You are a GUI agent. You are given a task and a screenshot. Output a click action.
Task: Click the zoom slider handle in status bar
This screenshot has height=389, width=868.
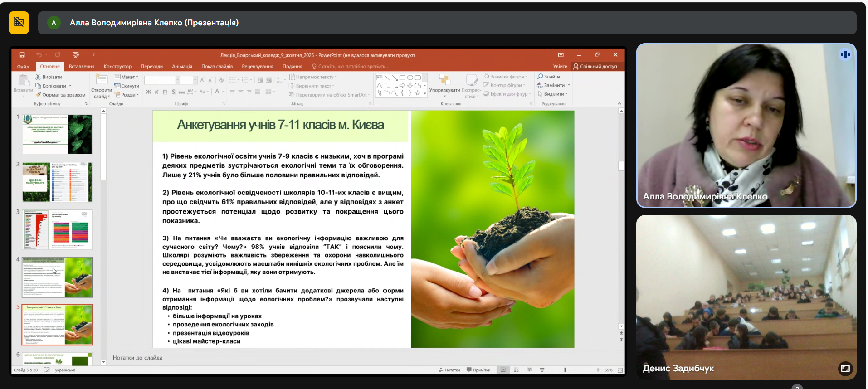[x=565, y=370]
